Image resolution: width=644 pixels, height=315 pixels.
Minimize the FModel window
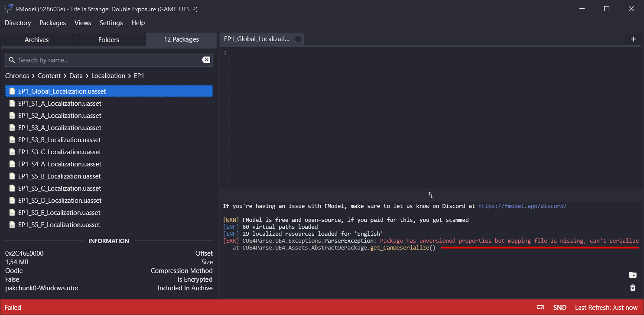582,9
